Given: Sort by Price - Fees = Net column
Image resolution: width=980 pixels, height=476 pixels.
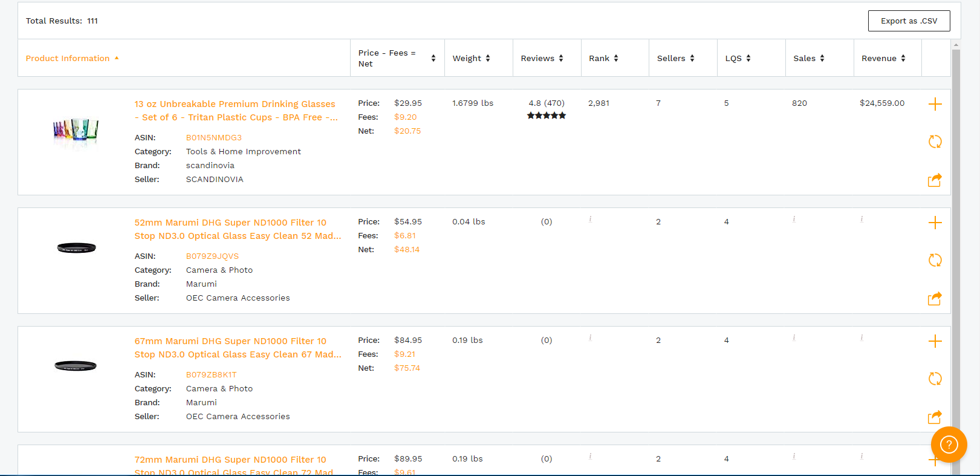Looking at the screenshot, I should 397,58.
